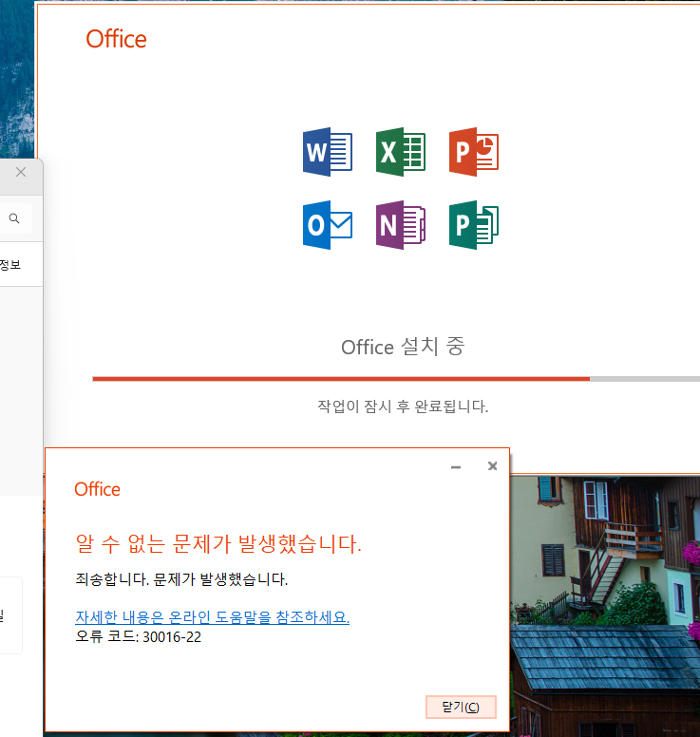Select the 정보 item in left window
This screenshot has width=700, height=737.
coord(10,265)
